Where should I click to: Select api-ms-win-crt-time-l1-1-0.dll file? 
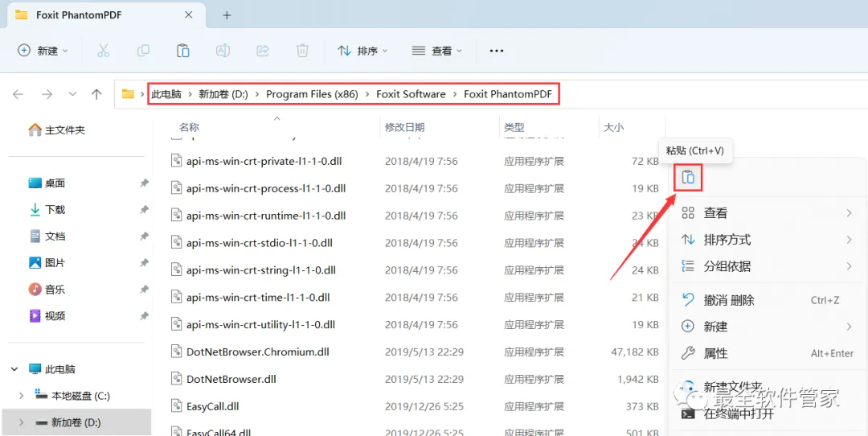pyautogui.click(x=258, y=297)
